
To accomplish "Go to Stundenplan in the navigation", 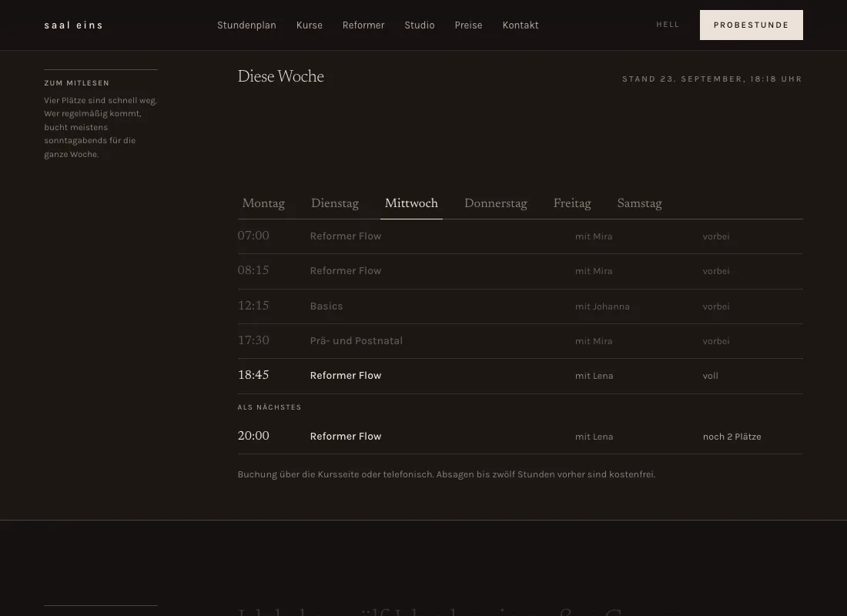I will coord(246,25).
